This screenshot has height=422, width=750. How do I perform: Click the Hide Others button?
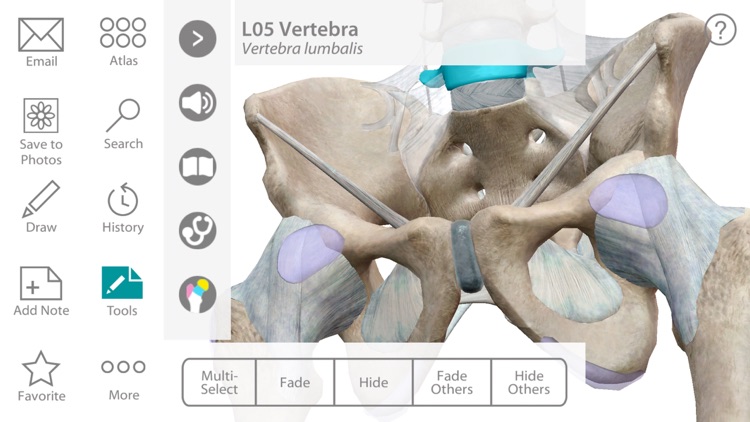point(529,382)
